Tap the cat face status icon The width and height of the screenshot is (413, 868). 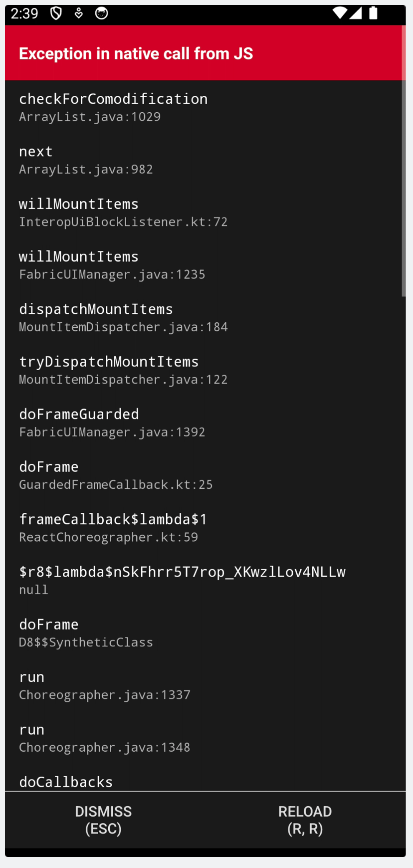point(101,13)
